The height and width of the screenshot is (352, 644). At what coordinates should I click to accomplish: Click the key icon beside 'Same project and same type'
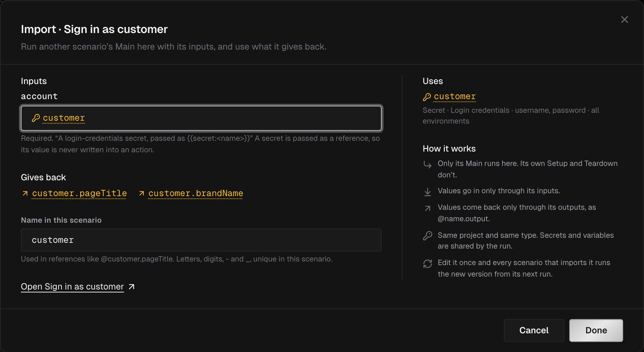coord(427,236)
